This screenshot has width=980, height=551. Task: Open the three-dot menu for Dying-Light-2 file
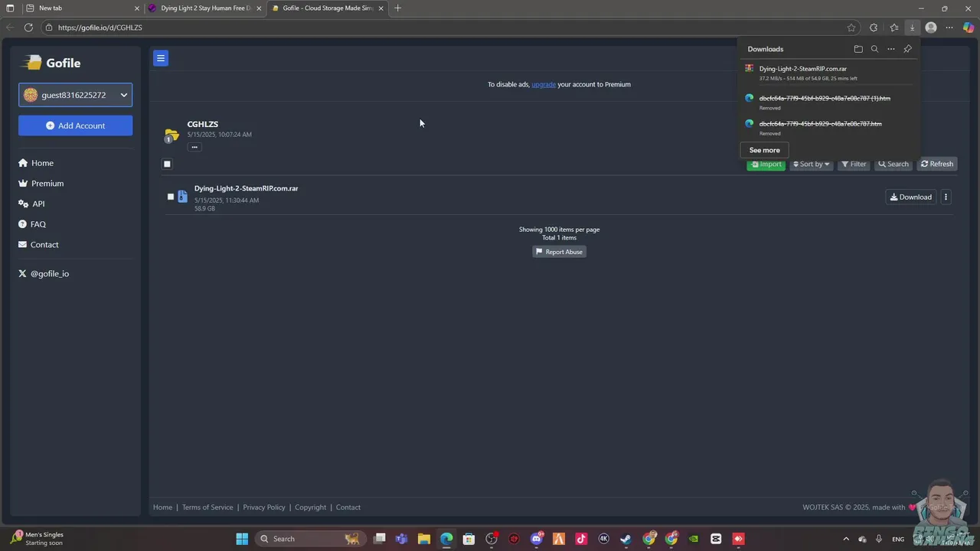[946, 197]
